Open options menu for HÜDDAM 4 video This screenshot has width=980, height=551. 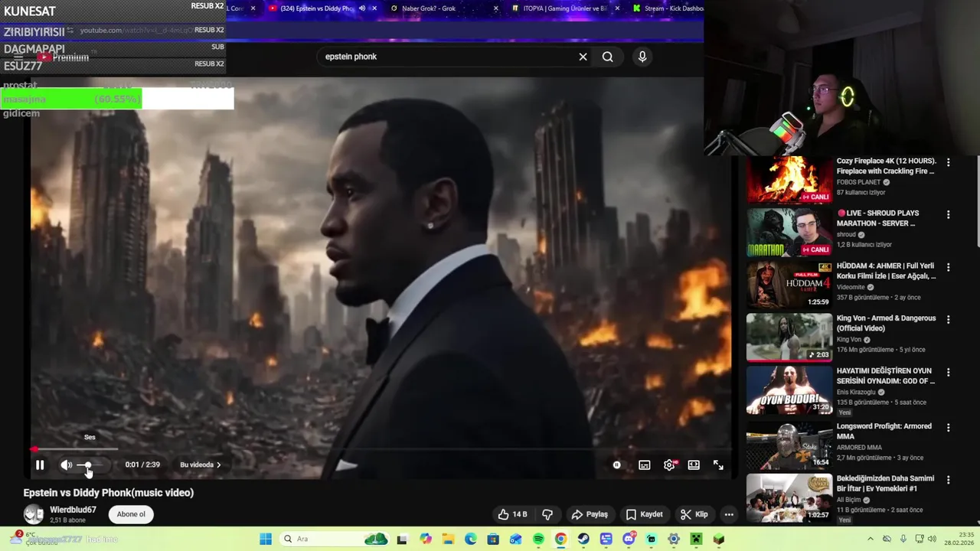[948, 268]
